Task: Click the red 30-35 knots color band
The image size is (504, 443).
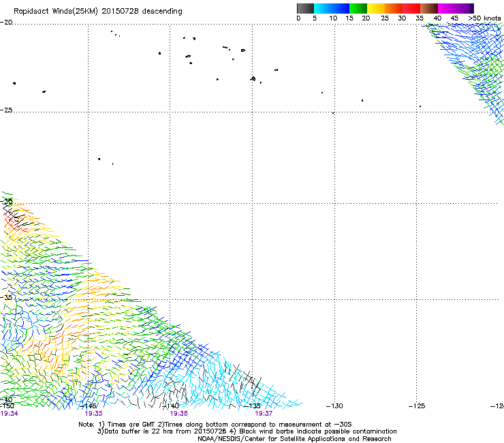Action: click(411, 8)
